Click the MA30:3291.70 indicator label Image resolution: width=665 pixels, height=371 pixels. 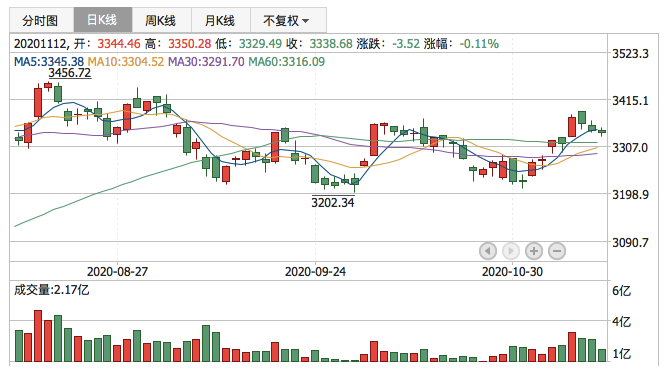coord(206,62)
